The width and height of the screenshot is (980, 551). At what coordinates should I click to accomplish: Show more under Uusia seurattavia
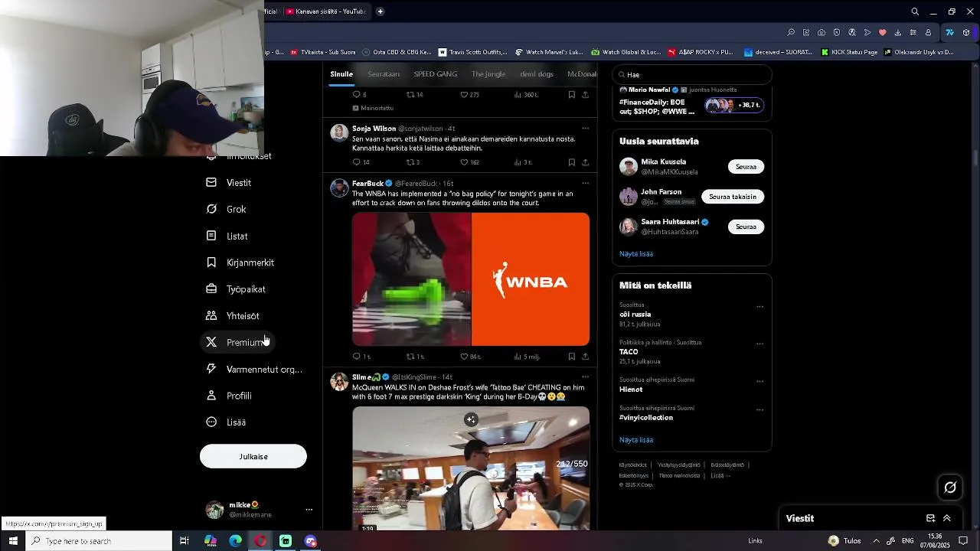pos(636,254)
